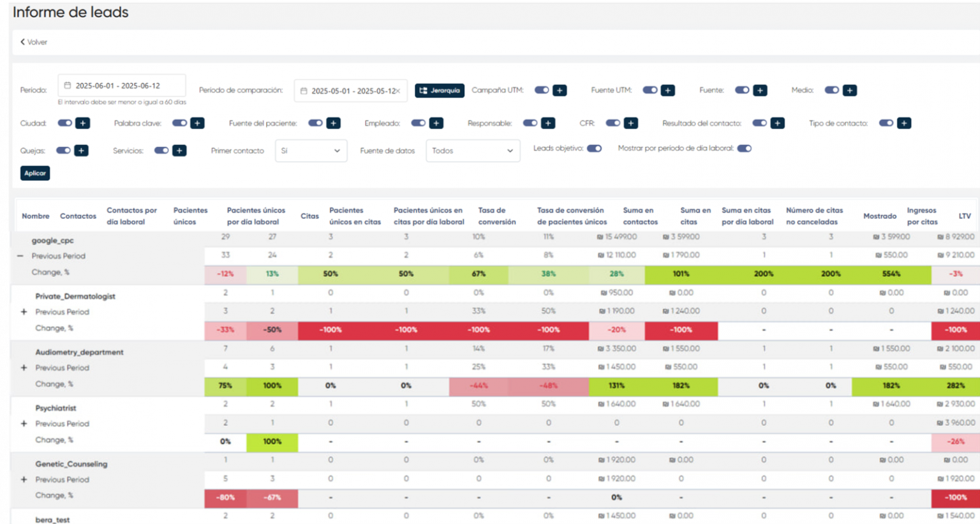Click the calendar icon in the Período field
The image size is (980, 524).
point(68,84)
